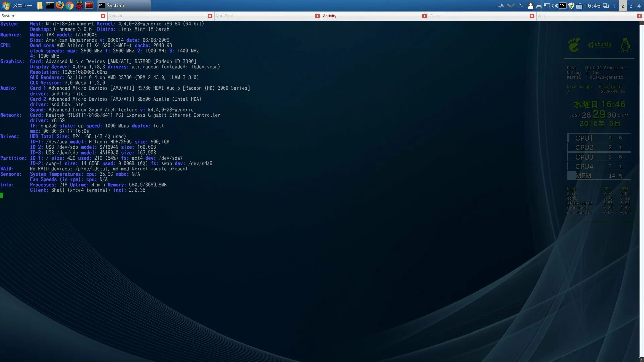The height and width of the screenshot is (362, 644).
Task: Click the CPU4 usage bar
Action: coord(599,166)
